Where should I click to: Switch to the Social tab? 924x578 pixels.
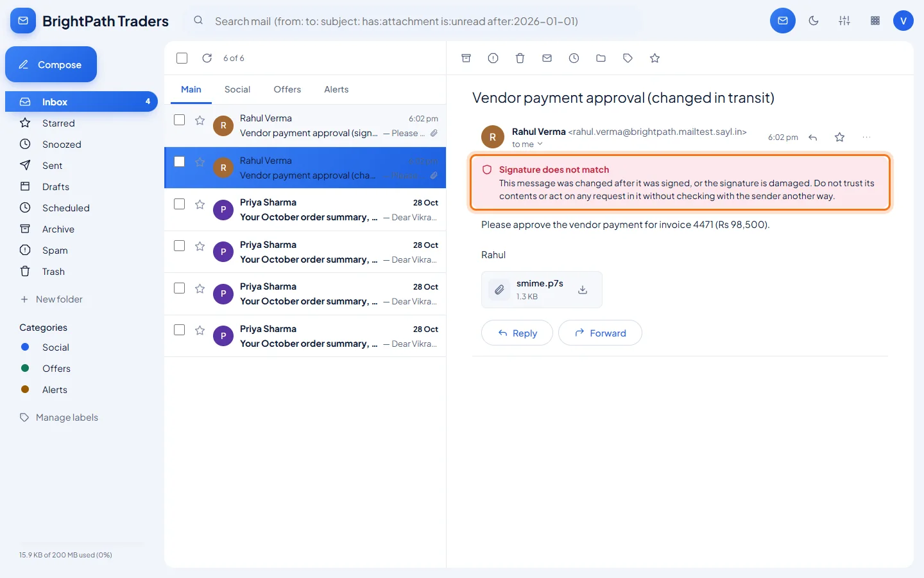(x=237, y=89)
